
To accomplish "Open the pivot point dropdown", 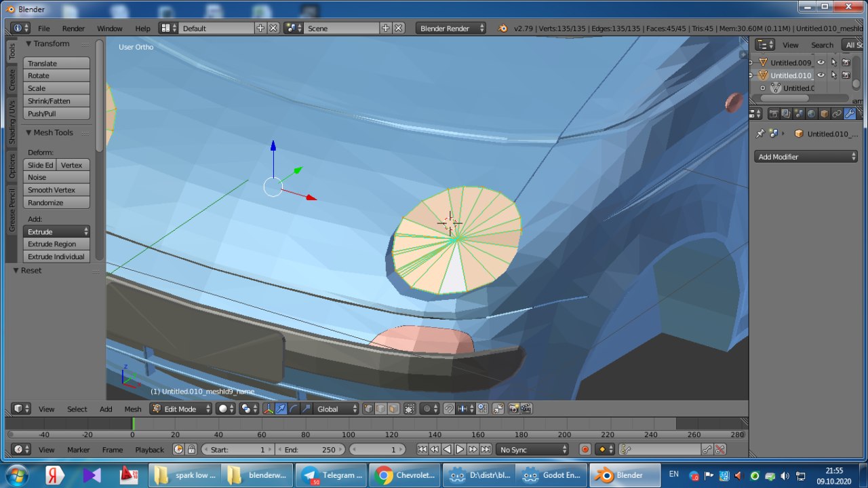I will (250, 409).
